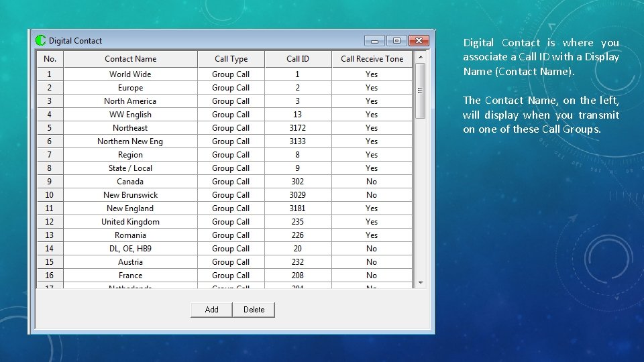Select the New Brunswick contact name

131,195
